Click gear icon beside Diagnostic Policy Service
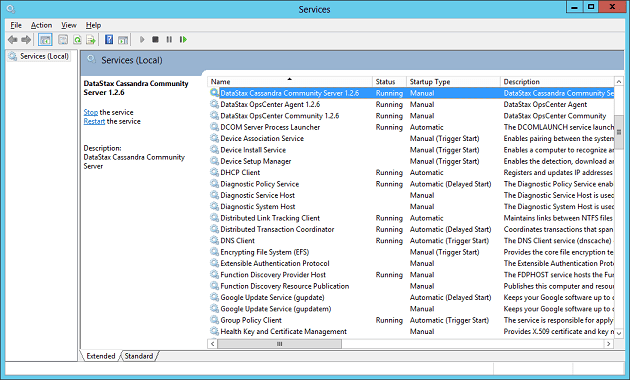630x380 pixels. [x=215, y=184]
